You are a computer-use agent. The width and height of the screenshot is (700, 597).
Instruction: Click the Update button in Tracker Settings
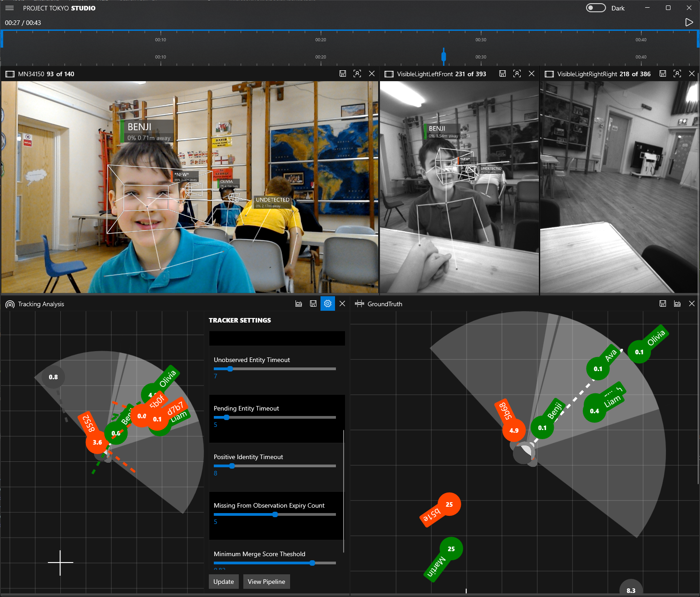tap(223, 582)
